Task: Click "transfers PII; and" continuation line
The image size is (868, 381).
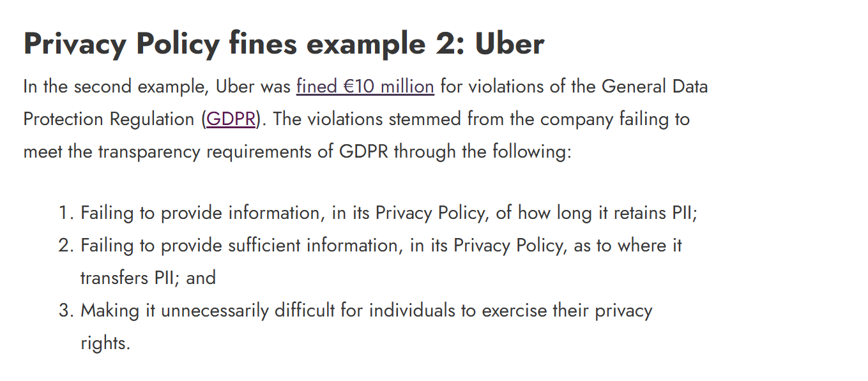Action: coord(148,278)
